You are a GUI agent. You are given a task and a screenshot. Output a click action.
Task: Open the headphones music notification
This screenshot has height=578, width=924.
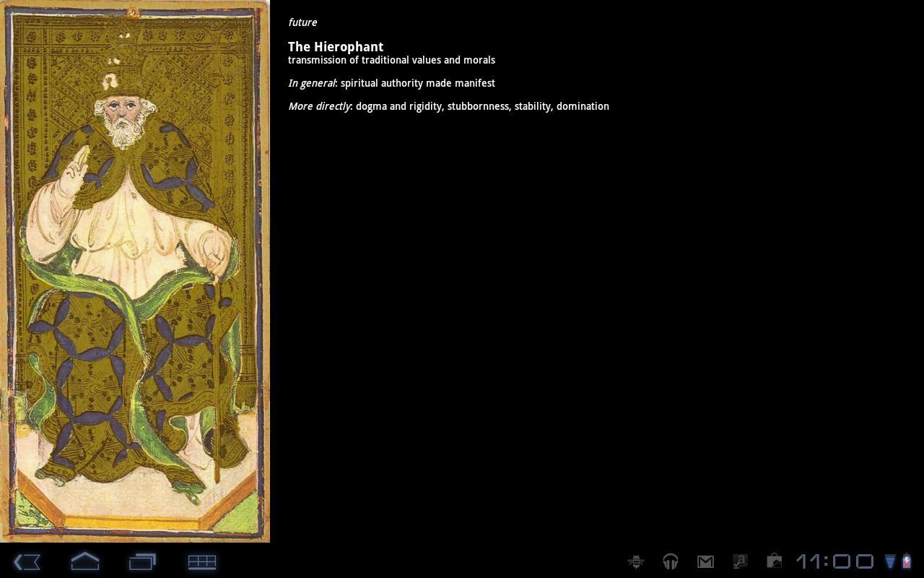click(x=671, y=561)
